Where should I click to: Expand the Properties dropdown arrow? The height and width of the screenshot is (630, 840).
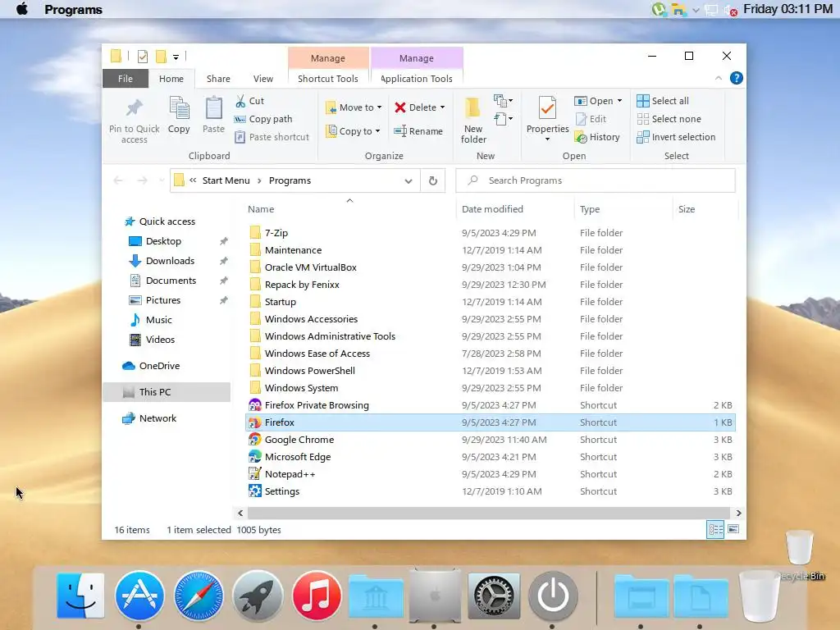pyautogui.click(x=547, y=139)
